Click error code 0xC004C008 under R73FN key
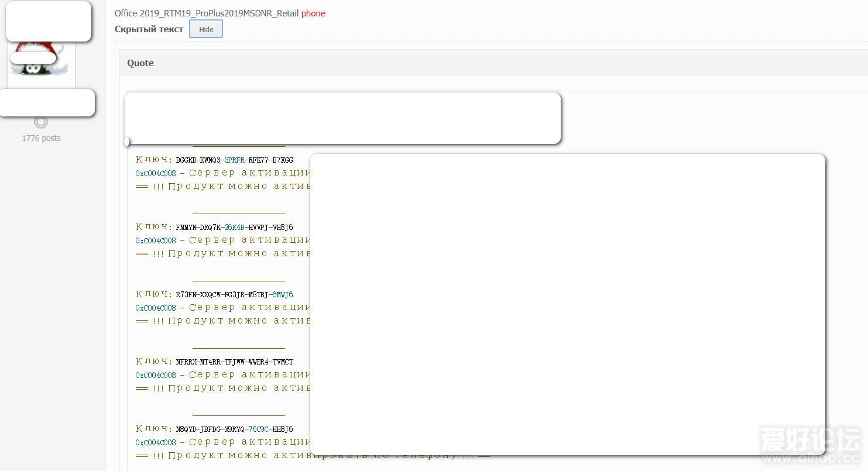This screenshot has height=471, width=868. (156, 308)
